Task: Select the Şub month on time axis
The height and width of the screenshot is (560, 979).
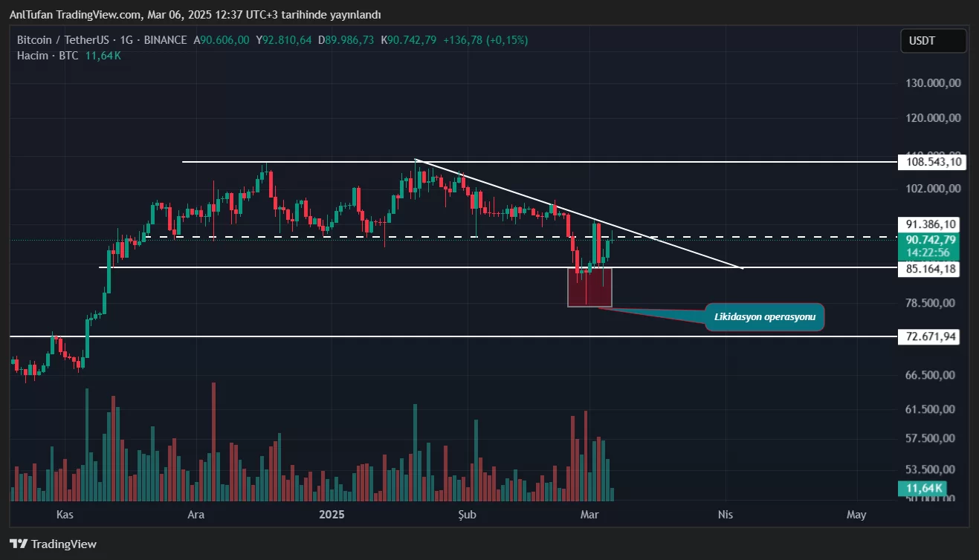Action: pos(466,514)
